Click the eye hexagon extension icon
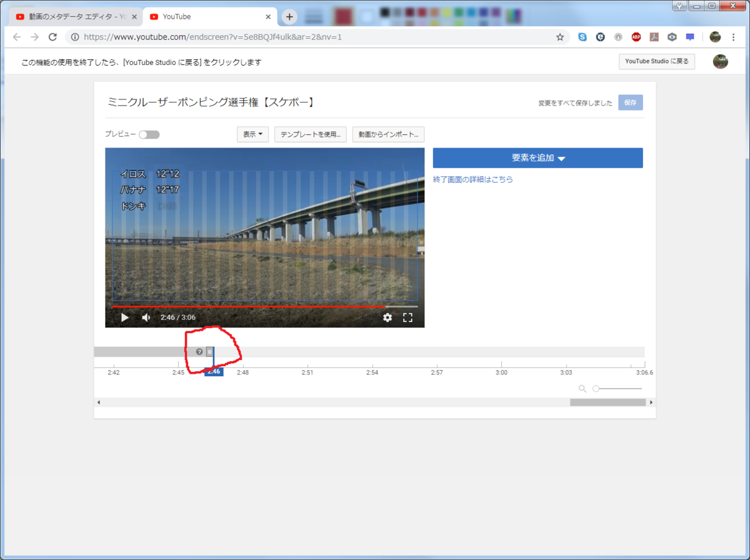This screenshot has width=750, height=560. coord(672,37)
